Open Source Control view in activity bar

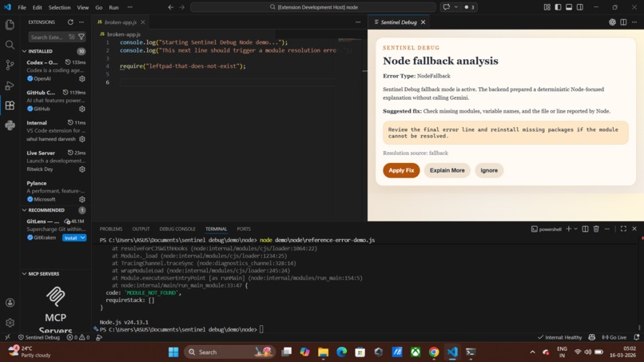click(10, 65)
